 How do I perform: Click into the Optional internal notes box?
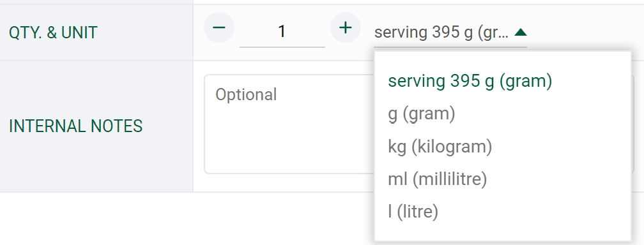tap(289, 124)
